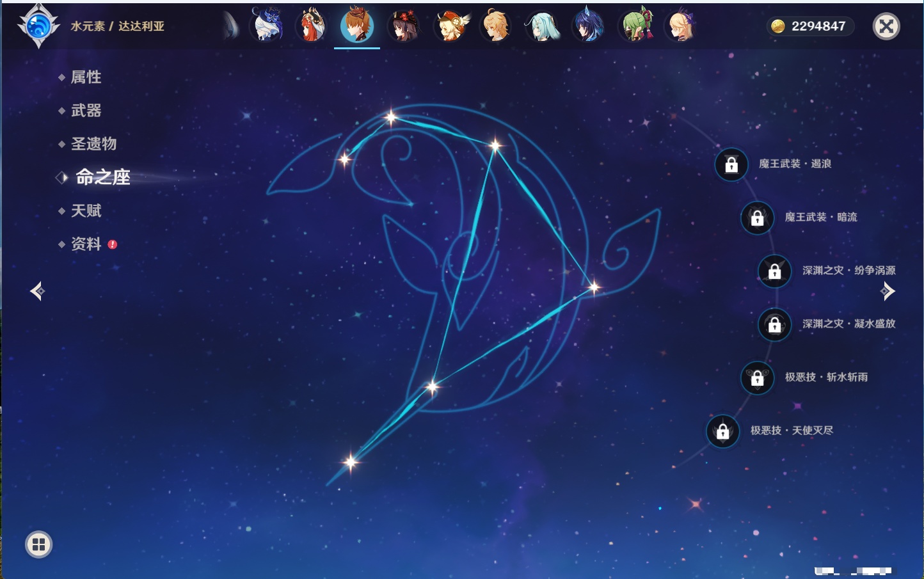
Task: Select the blonde Traveler avatar
Action: click(497, 26)
